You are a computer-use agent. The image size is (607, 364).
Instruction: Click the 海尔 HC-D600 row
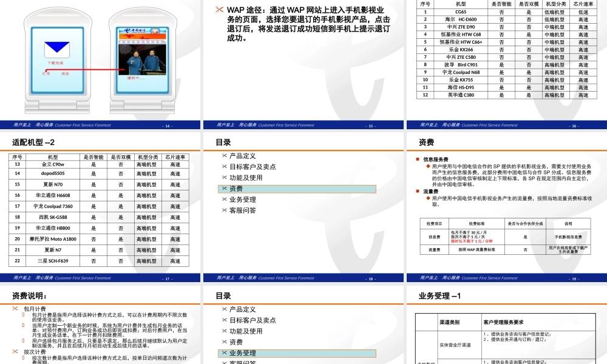tap(506, 19)
